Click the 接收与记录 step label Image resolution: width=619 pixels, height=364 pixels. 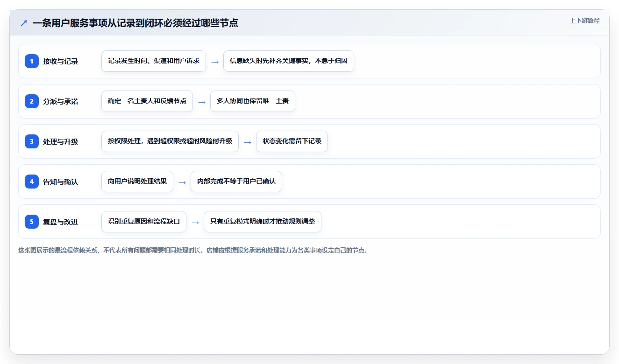point(61,61)
